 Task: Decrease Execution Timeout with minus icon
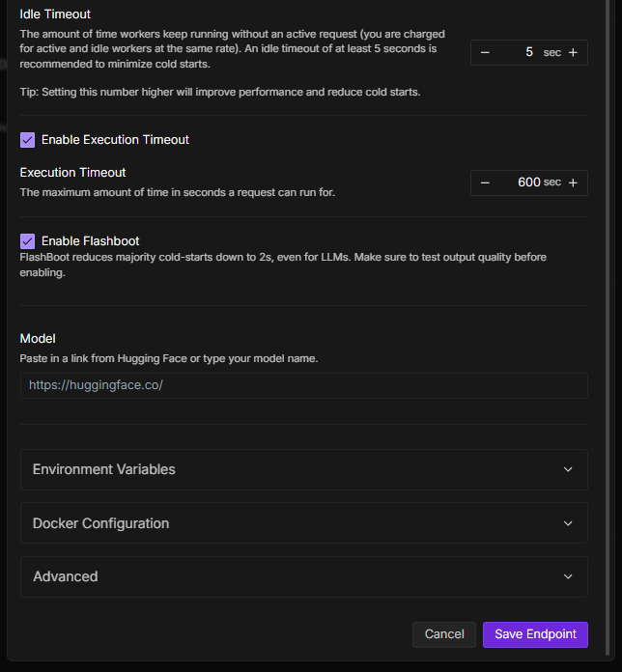click(x=485, y=182)
